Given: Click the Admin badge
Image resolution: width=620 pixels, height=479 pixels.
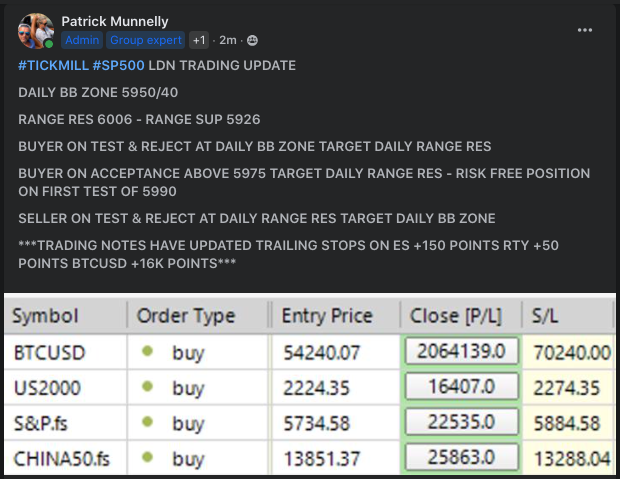Looking at the screenshot, I should click(x=82, y=40).
